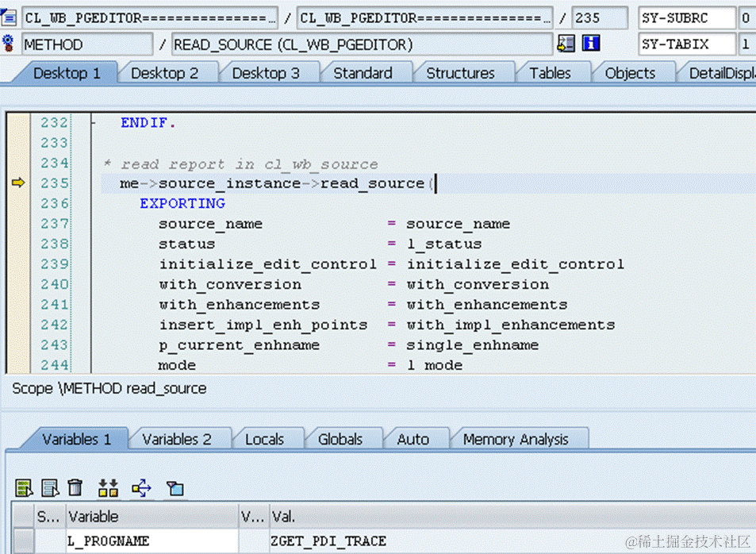Click the blue information icon
Screen dimensions: 756x554
pyautogui.click(x=591, y=44)
